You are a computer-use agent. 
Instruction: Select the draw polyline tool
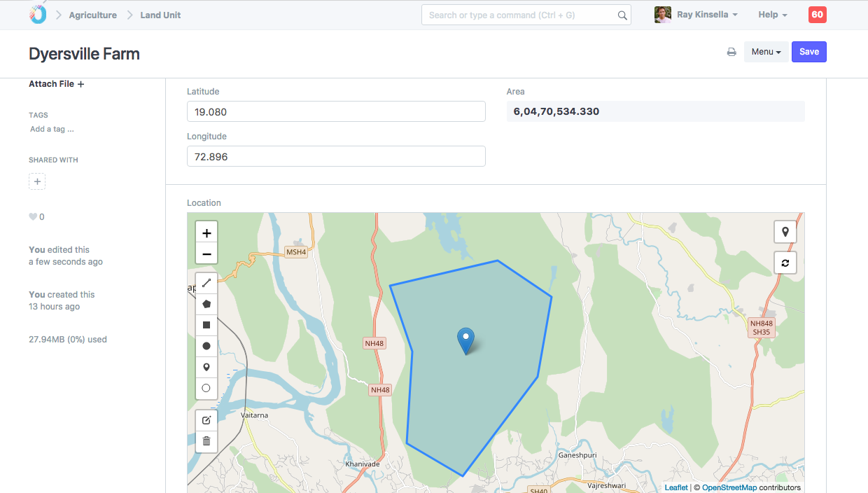tap(206, 284)
